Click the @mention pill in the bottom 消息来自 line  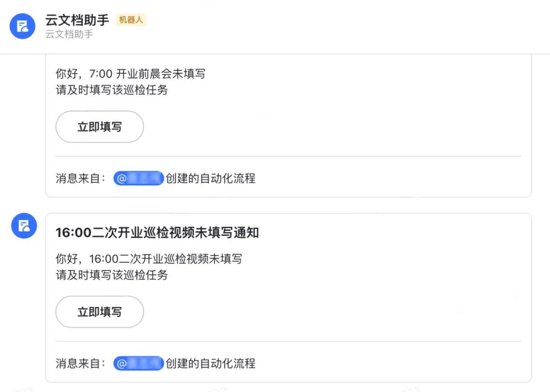tap(138, 363)
